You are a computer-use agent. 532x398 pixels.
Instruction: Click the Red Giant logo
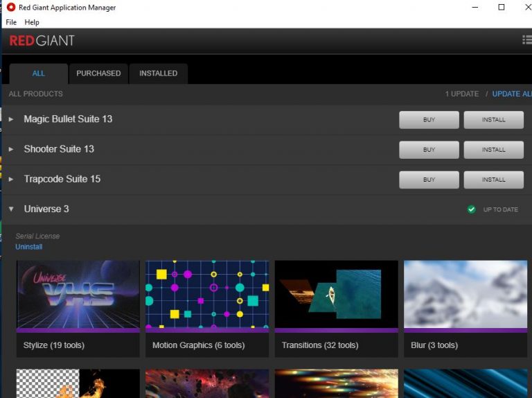(x=42, y=41)
